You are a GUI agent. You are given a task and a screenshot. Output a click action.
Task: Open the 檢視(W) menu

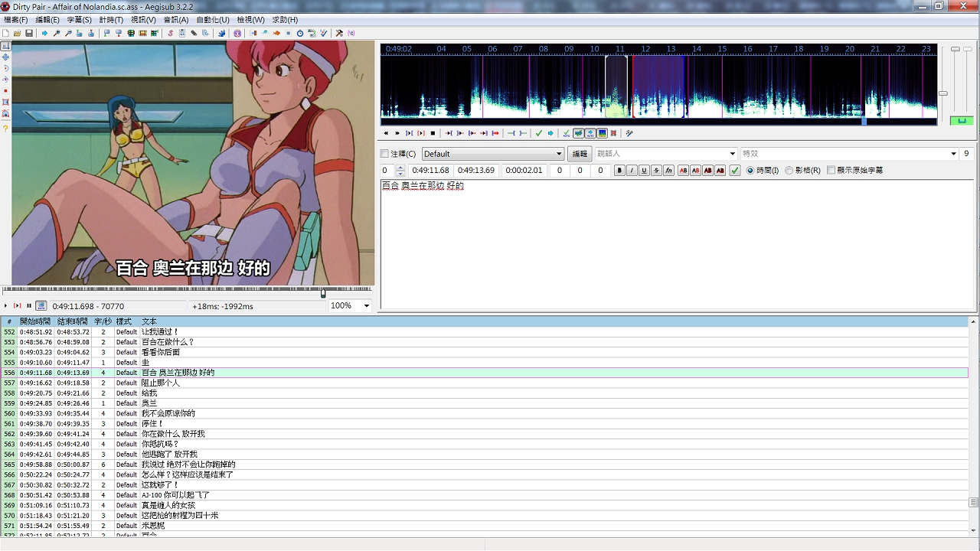[x=250, y=20]
